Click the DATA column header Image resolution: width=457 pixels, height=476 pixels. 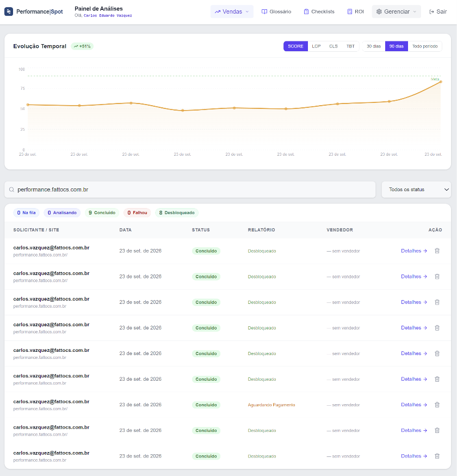click(x=125, y=230)
